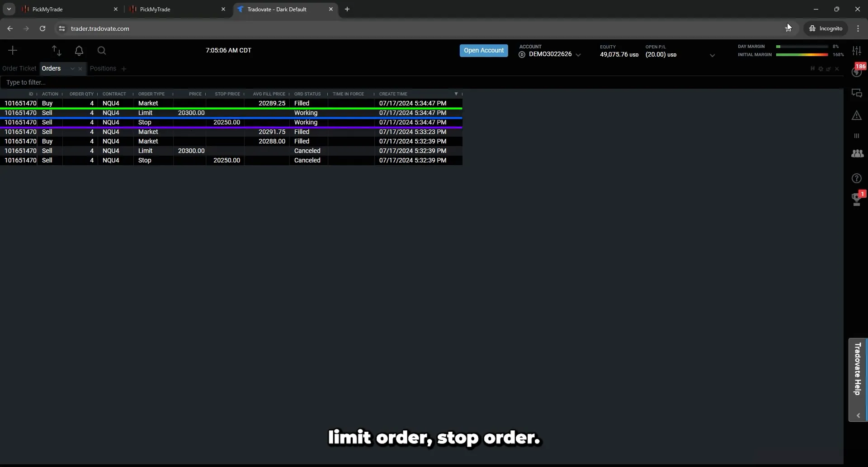
Task: Click the plus icon to add a module
Action: pyautogui.click(x=13, y=50)
